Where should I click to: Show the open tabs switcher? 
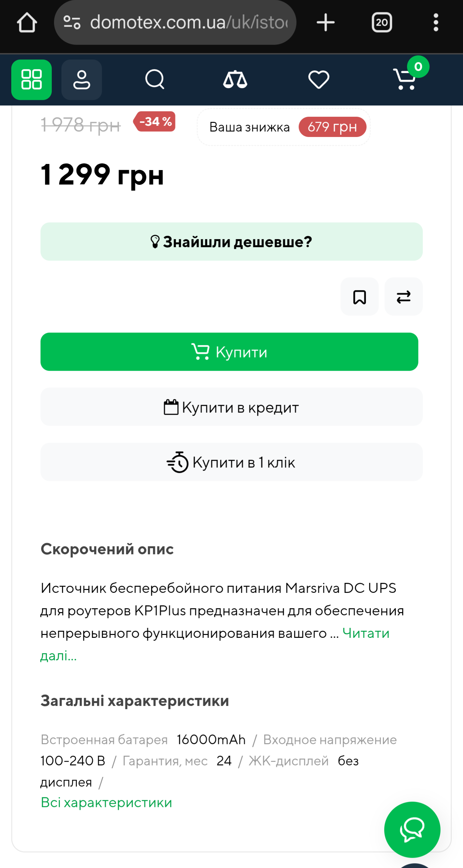tap(381, 23)
